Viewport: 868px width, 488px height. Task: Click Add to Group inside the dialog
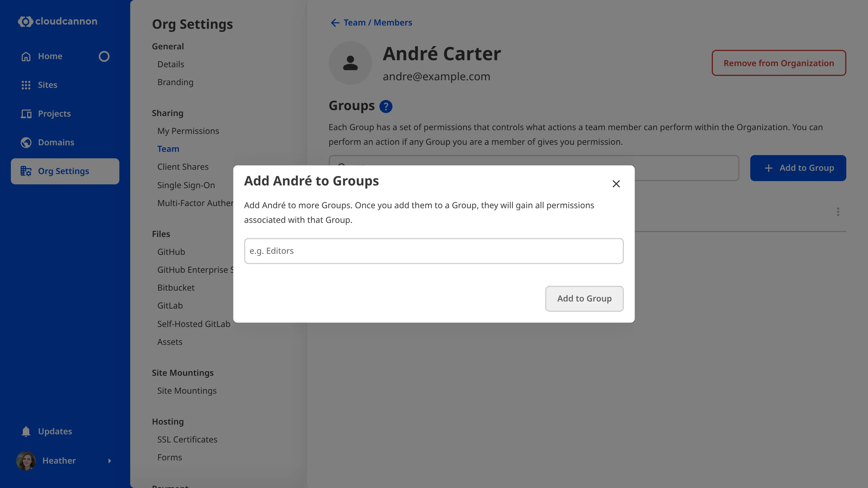click(x=584, y=298)
